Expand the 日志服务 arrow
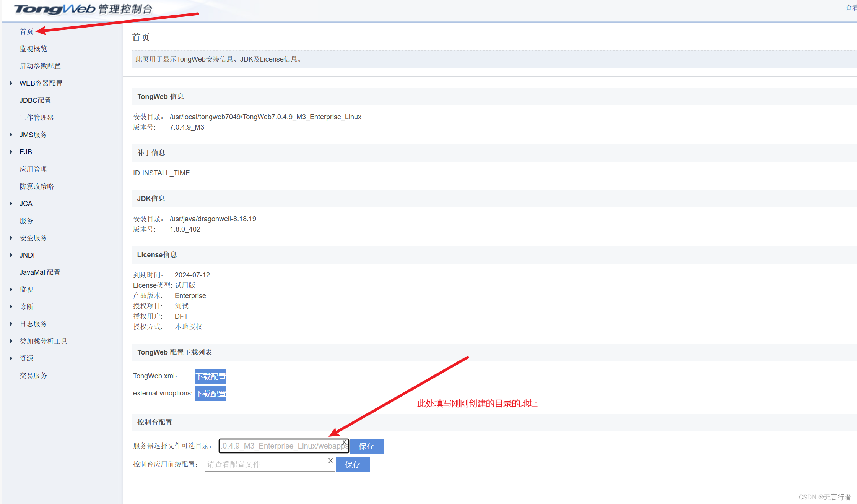This screenshot has height=504, width=857. [x=11, y=324]
